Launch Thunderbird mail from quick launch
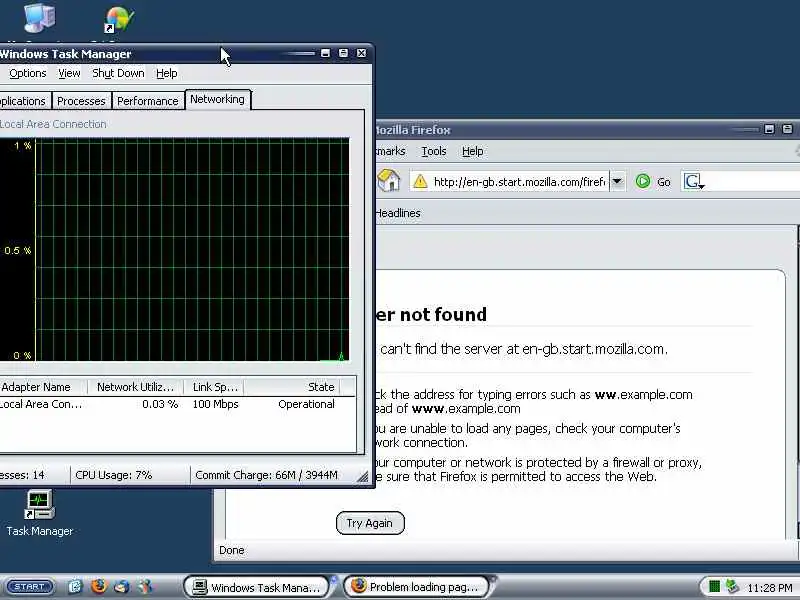The width and height of the screenshot is (800, 600). coord(122,587)
